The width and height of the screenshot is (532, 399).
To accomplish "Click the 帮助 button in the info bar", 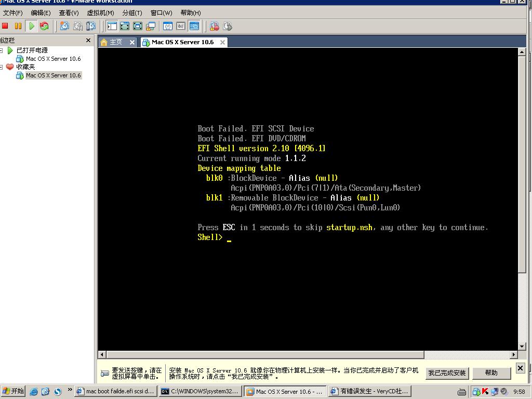I will [x=491, y=373].
